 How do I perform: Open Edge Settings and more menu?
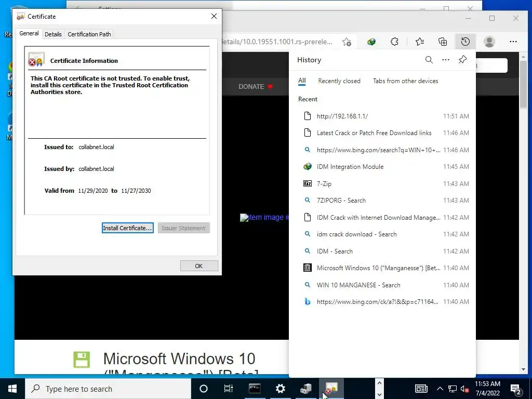click(513, 42)
